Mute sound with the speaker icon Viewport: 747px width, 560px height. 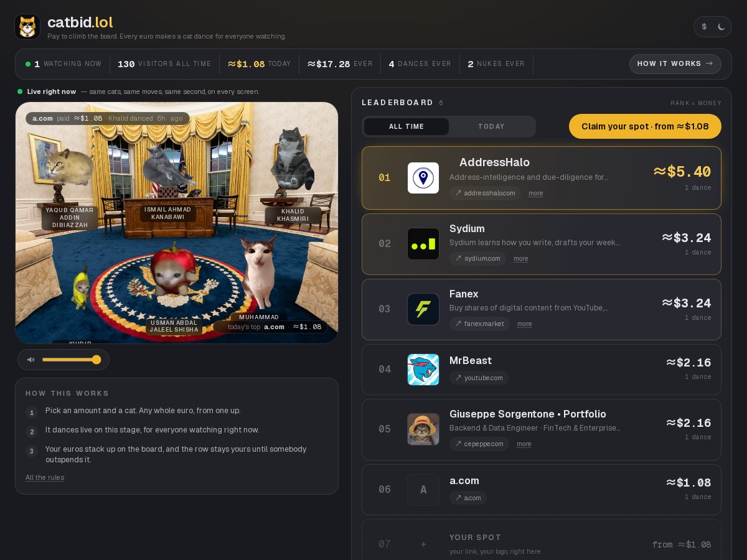31,360
